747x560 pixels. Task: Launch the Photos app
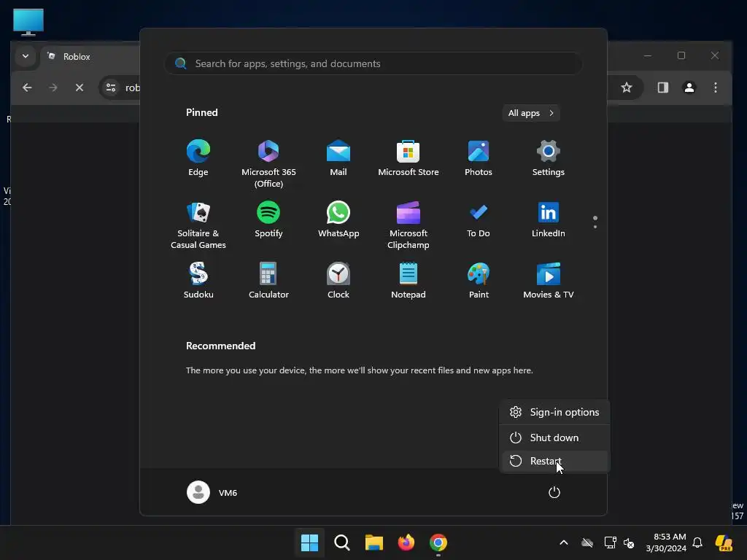pyautogui.click(x=479, y=158)
